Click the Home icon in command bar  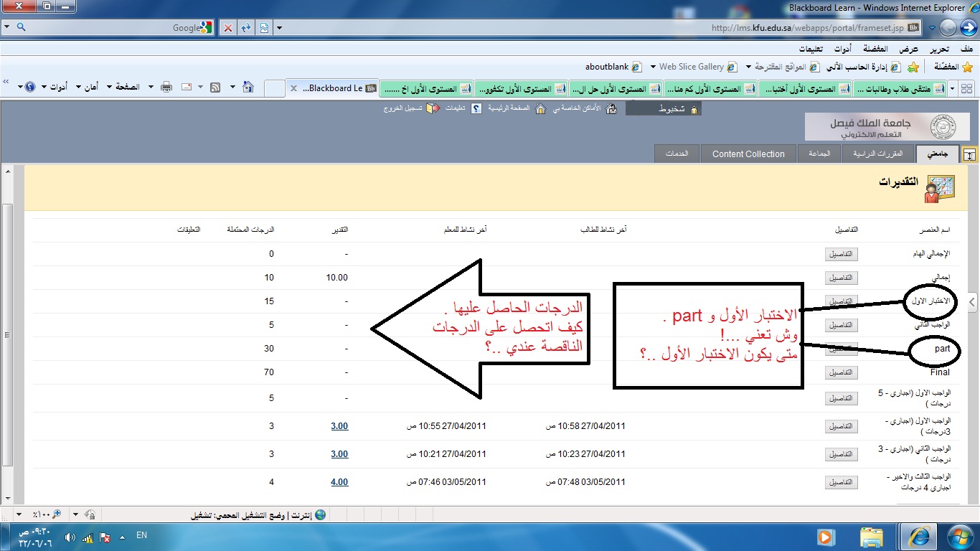click(x=248, y=87)
